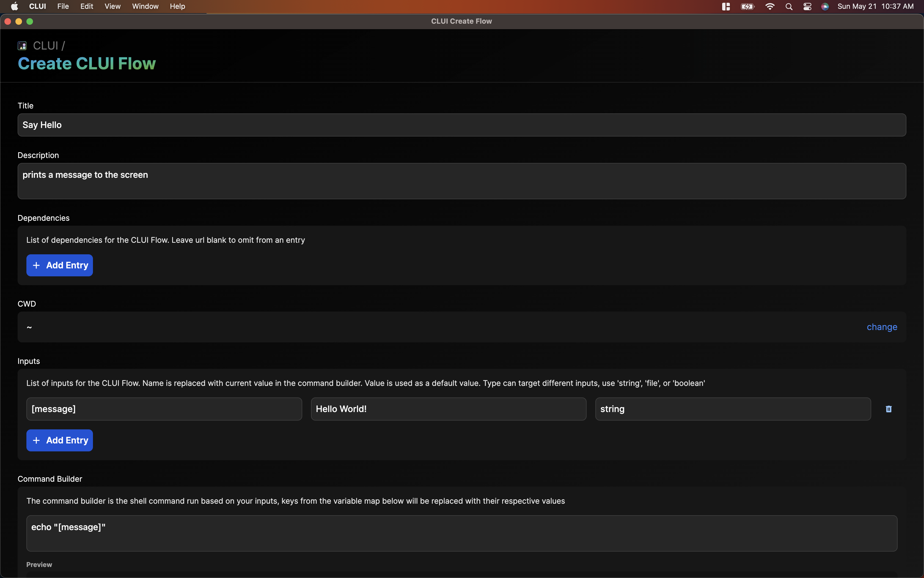This screenshot has height=578, width=924.
Task: Open the CLUI app menu
Action: 37,7
